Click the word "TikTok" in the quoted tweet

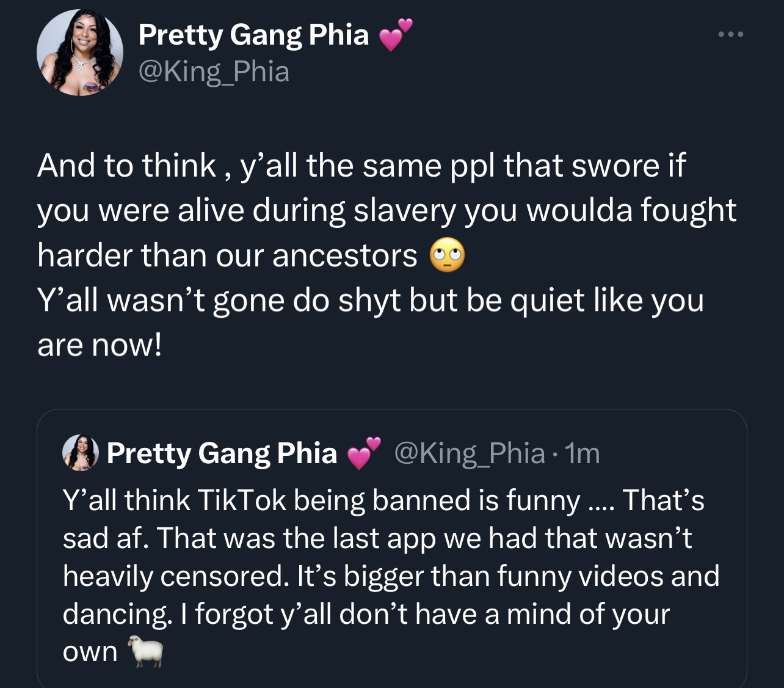[x=242, y=500]
